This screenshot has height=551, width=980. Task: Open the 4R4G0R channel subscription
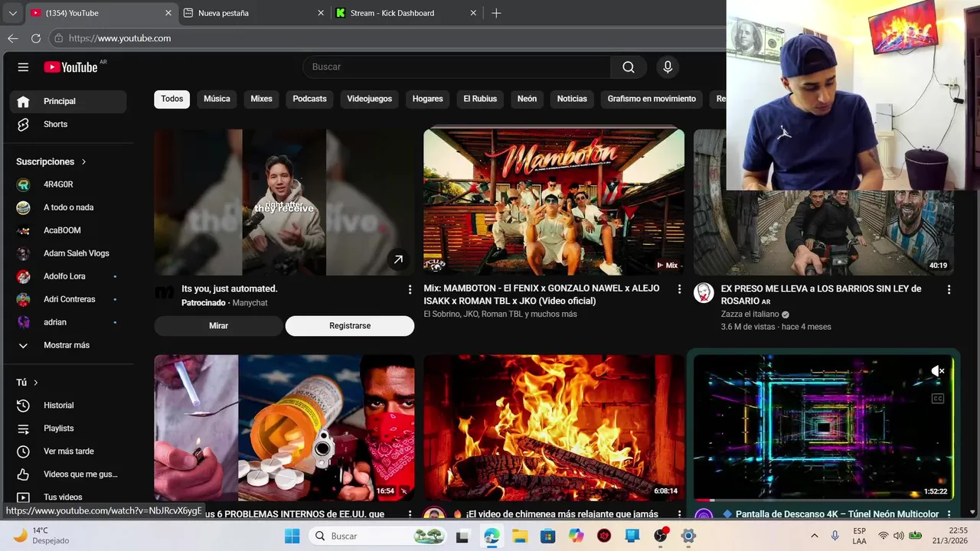pos(68,184)
